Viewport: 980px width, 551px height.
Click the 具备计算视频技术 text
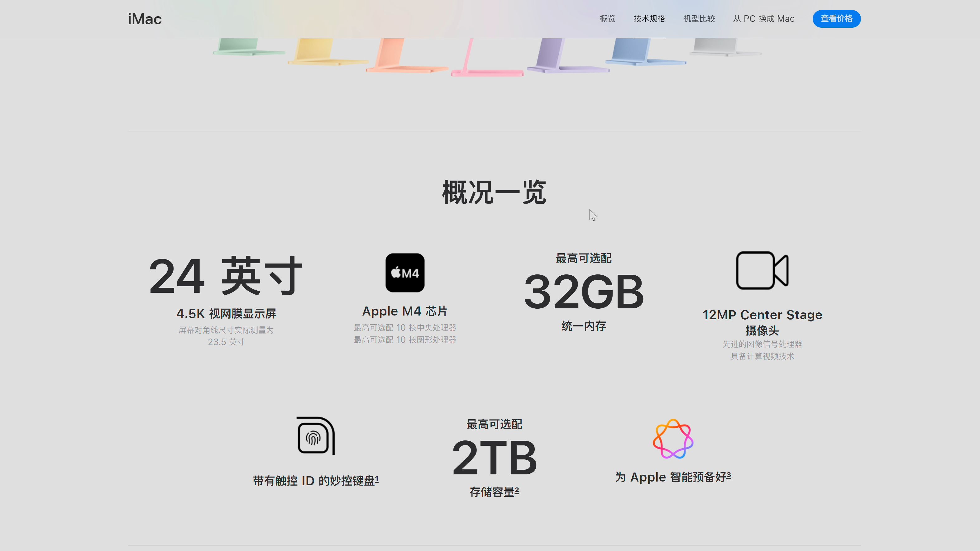[762, 356]
